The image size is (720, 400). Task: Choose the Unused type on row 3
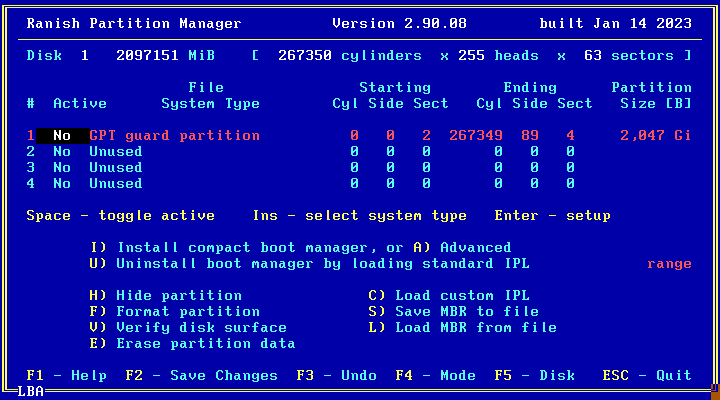(x=115, y=168)
